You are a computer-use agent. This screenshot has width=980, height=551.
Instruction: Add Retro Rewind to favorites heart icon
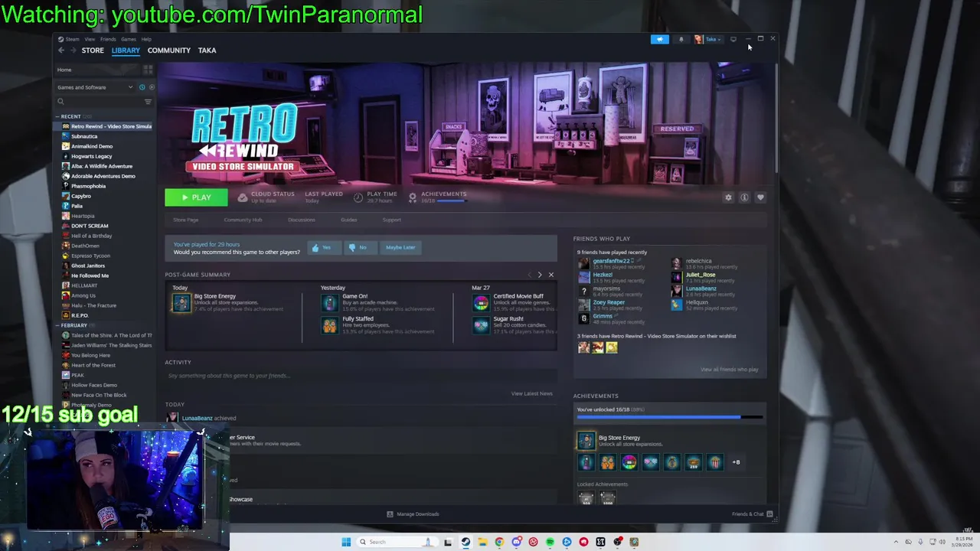760,197
